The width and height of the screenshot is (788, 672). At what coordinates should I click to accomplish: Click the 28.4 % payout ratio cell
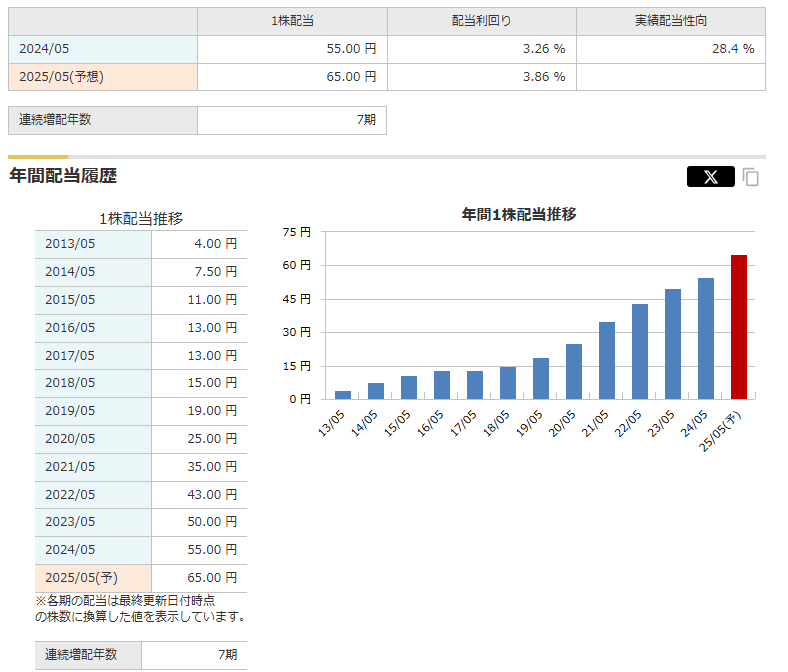coord(670,49)
